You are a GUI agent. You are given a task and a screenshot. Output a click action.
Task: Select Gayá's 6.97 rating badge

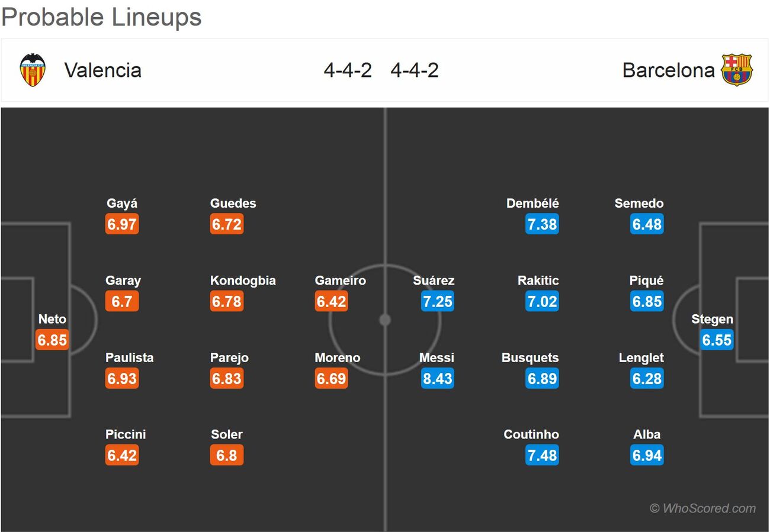[x=122, y=224]
